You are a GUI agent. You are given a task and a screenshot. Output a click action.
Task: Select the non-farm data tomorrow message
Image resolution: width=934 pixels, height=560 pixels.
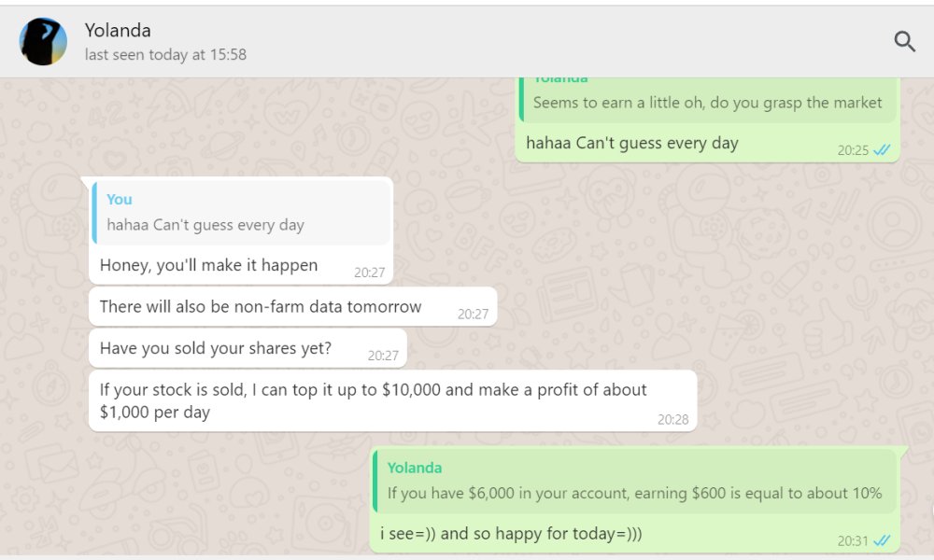[x=292, y=306]
